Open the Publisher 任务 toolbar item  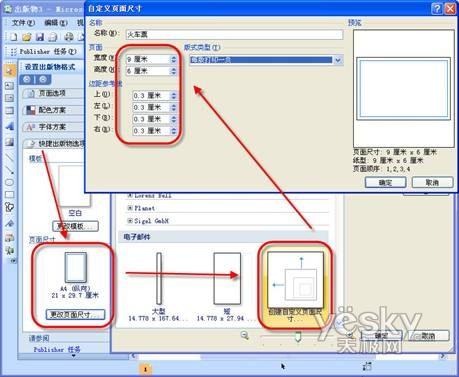(48, 52)
